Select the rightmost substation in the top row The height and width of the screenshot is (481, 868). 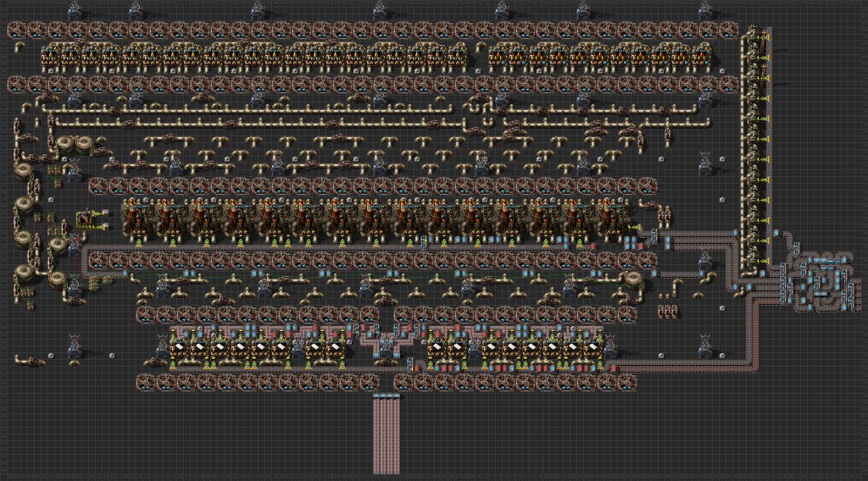[705, 10]
